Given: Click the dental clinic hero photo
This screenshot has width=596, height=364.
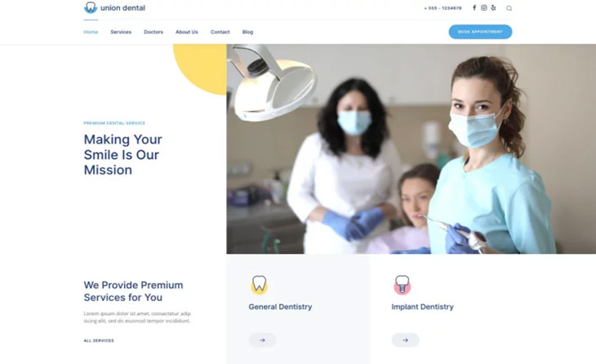Looking at the screenshot, I should 411,149.
